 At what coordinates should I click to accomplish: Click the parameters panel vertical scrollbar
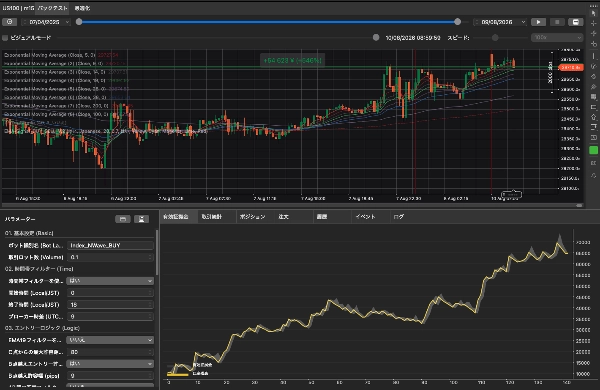157,253
